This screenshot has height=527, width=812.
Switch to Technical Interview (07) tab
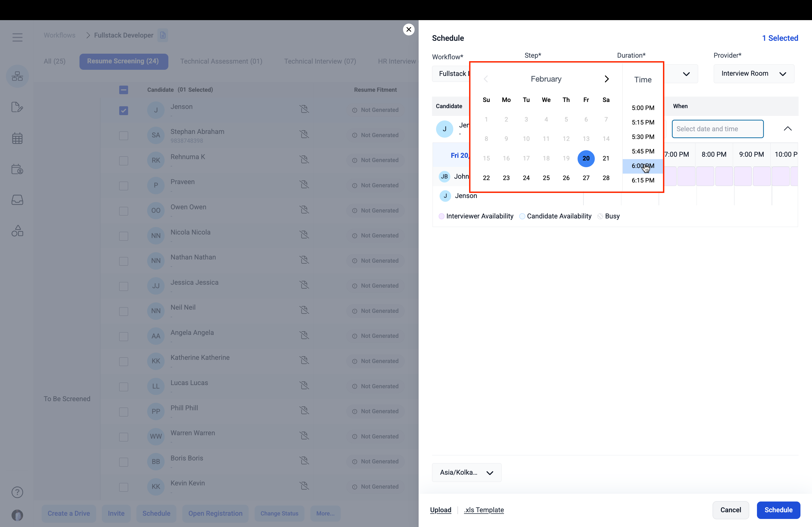tap(320, 61)
